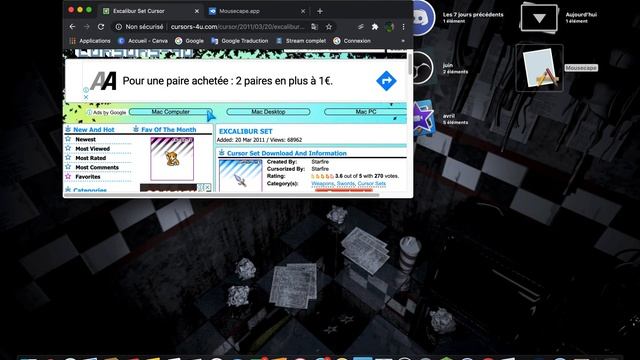Screen dimensions: 640x360
Task: Click the browser horizontal scrollbar
Action: click(x=222, y=195)
